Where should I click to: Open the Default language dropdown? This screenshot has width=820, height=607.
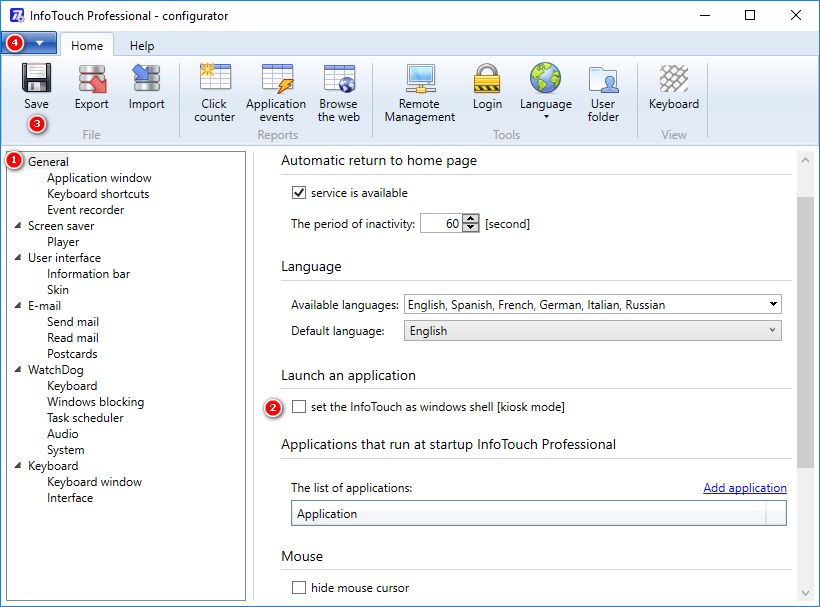coord(593,330)
